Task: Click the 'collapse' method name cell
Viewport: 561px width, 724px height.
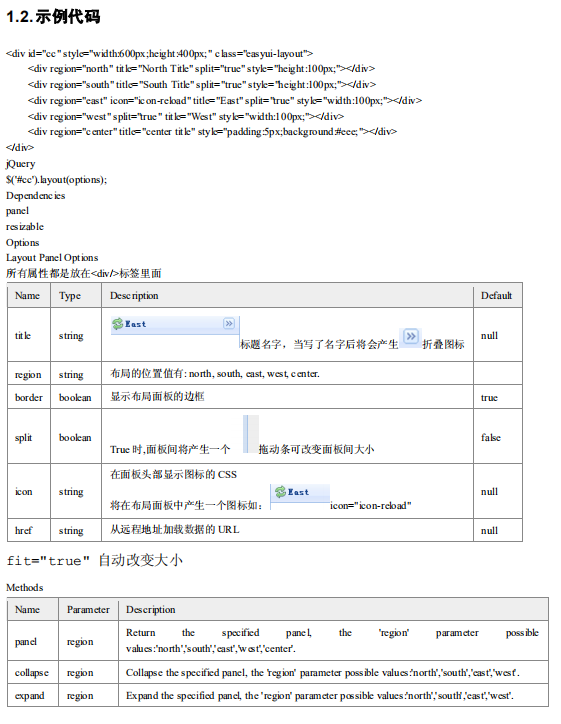Action: coord(31,673)
